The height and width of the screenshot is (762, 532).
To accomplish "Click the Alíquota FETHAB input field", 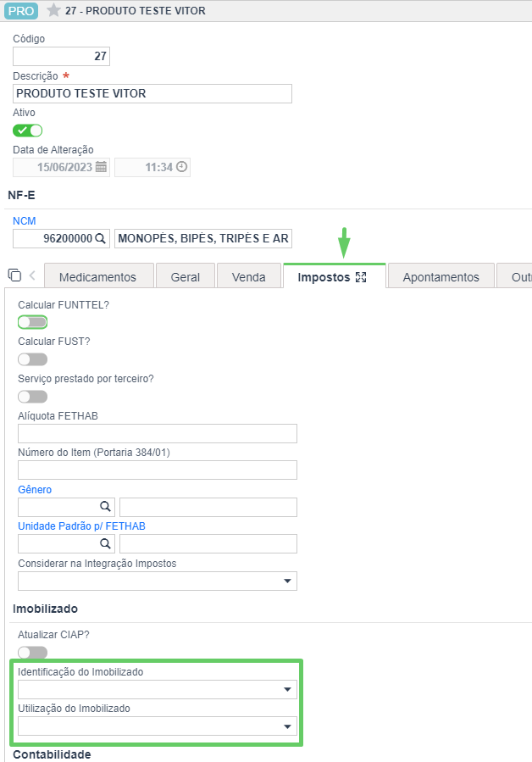I will 158,433.
